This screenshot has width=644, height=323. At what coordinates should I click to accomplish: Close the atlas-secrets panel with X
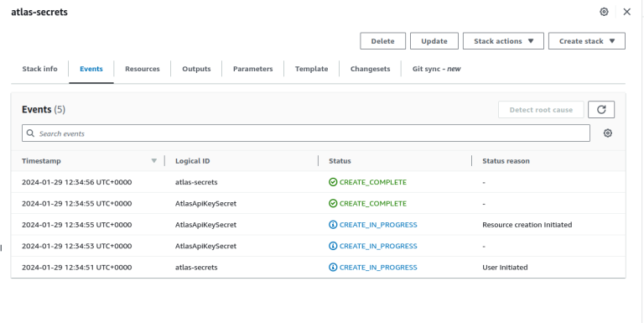tap(626, 12)
